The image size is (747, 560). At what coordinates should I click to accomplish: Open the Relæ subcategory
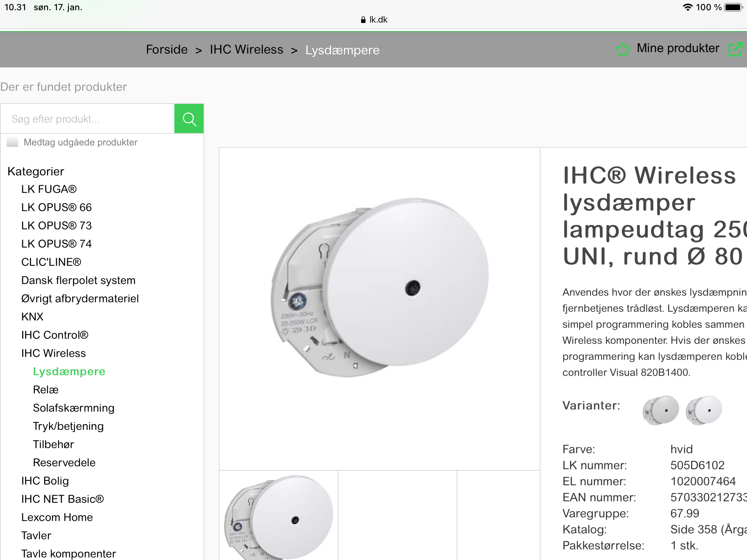pos(46,390)
